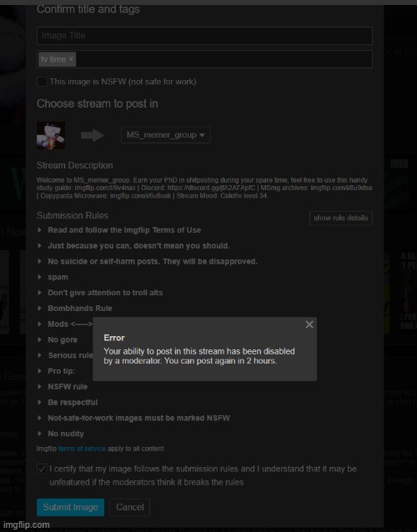Click the 'Your ability to post in this stream' message

(199, 356)
